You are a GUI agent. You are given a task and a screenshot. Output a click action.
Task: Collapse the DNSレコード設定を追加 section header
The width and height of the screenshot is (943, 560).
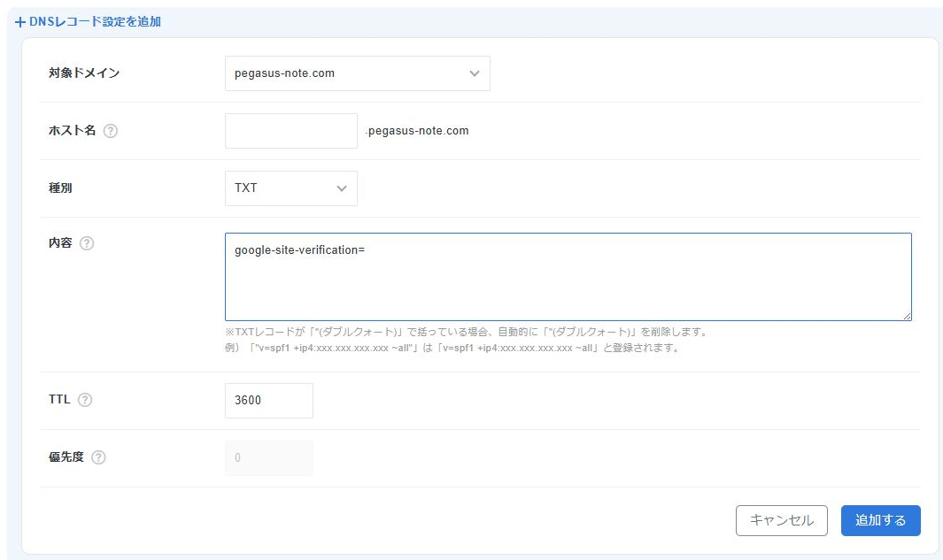coord(95,22)
